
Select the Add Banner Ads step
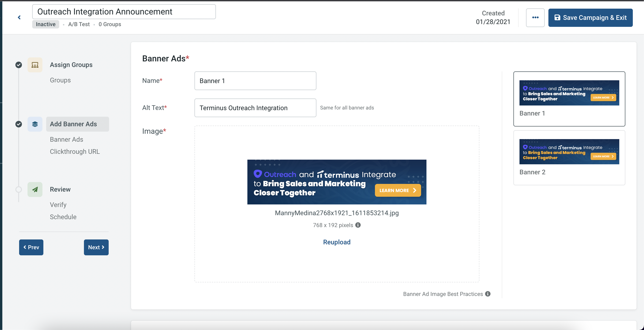77,124
